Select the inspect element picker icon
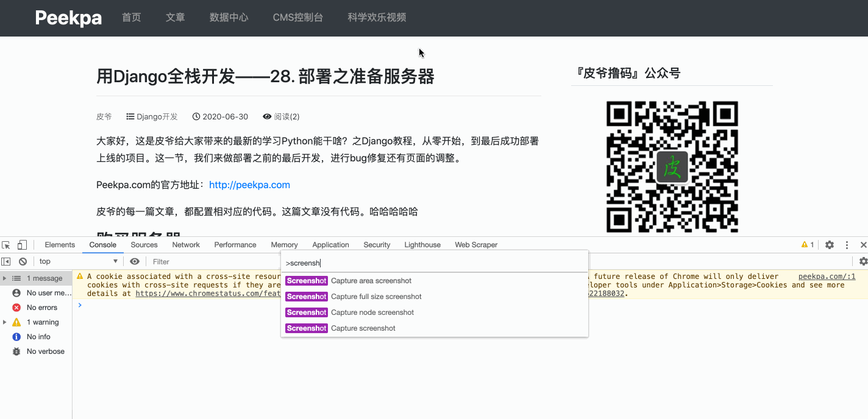 [x=6, y=245]
